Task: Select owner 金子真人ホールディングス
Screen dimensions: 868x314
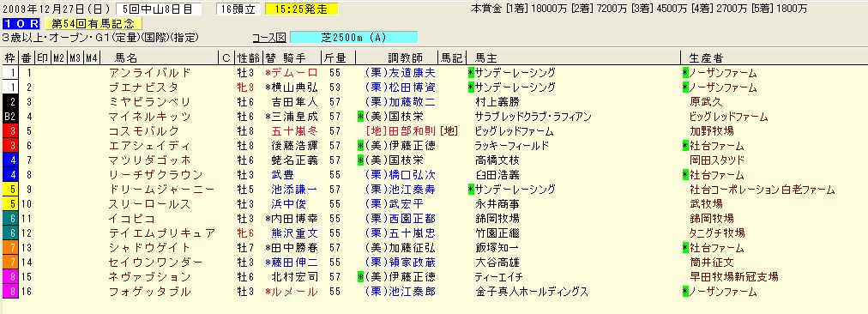Action: coord(532,292)
